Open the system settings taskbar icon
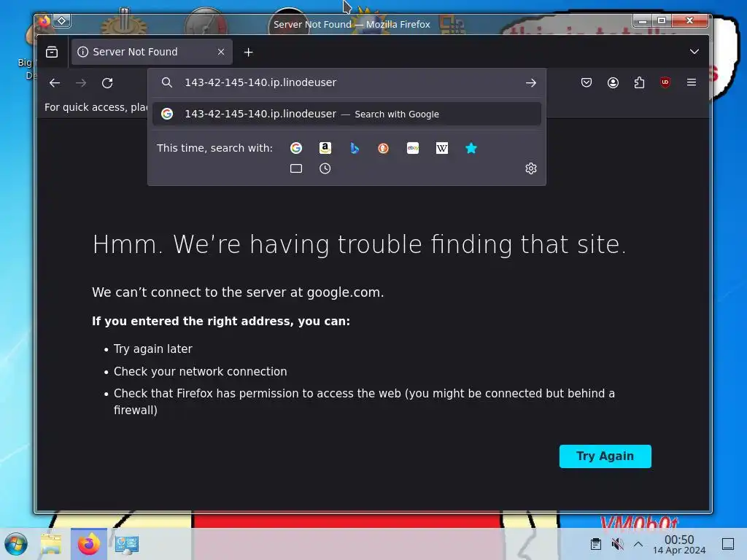Screen dimensions: 747x560 (x=127, y=544)
